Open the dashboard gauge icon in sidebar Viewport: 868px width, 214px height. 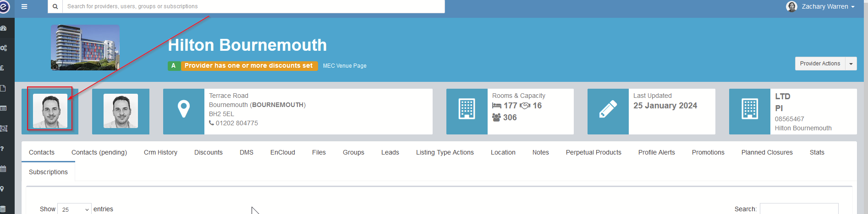(x=3, y=28)
